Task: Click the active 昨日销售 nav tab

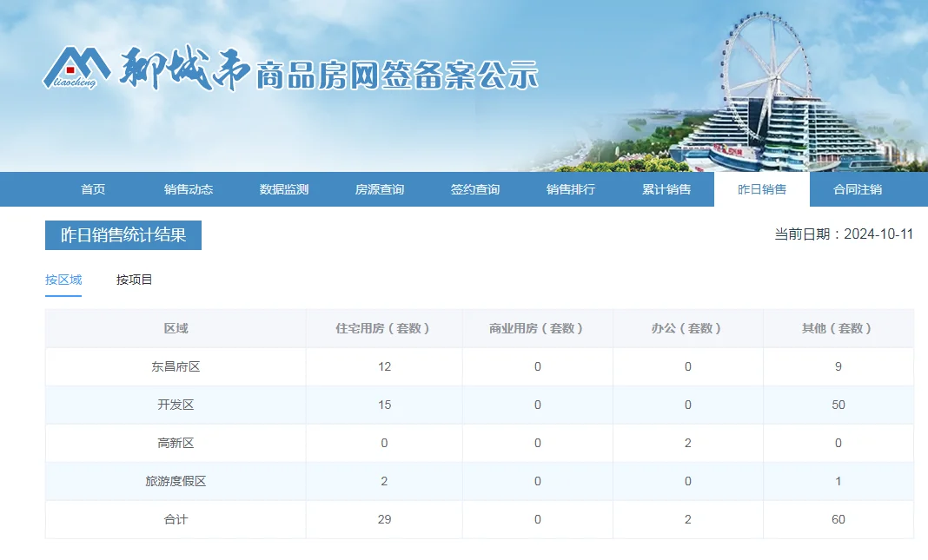Action: (x=762, y=189)
